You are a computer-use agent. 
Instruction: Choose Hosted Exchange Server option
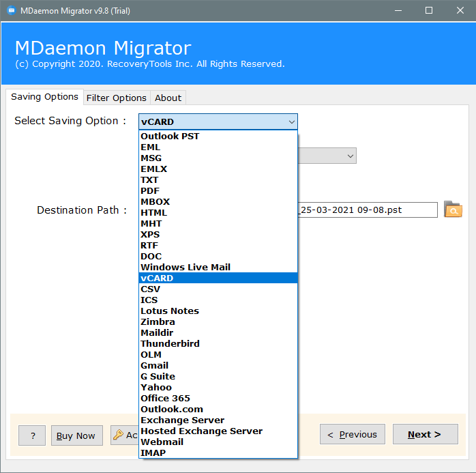218,431
